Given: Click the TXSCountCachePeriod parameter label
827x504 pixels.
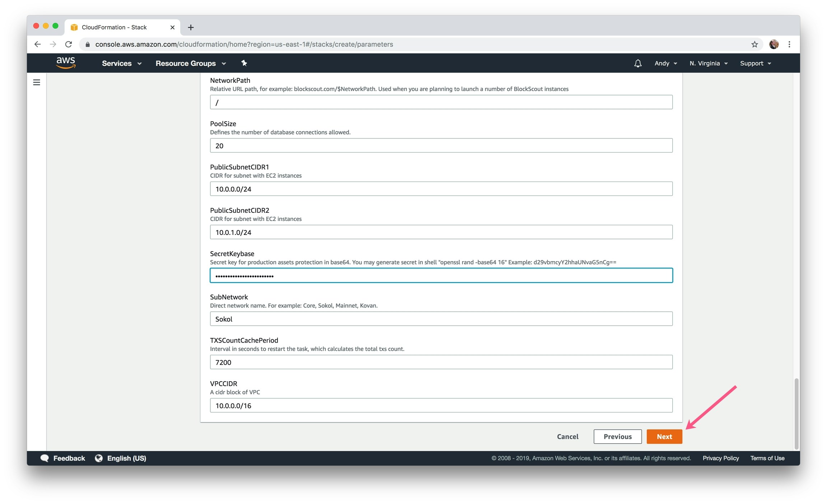Looking at the screenshot, I should pyautogui.click(x=244, y=340).
